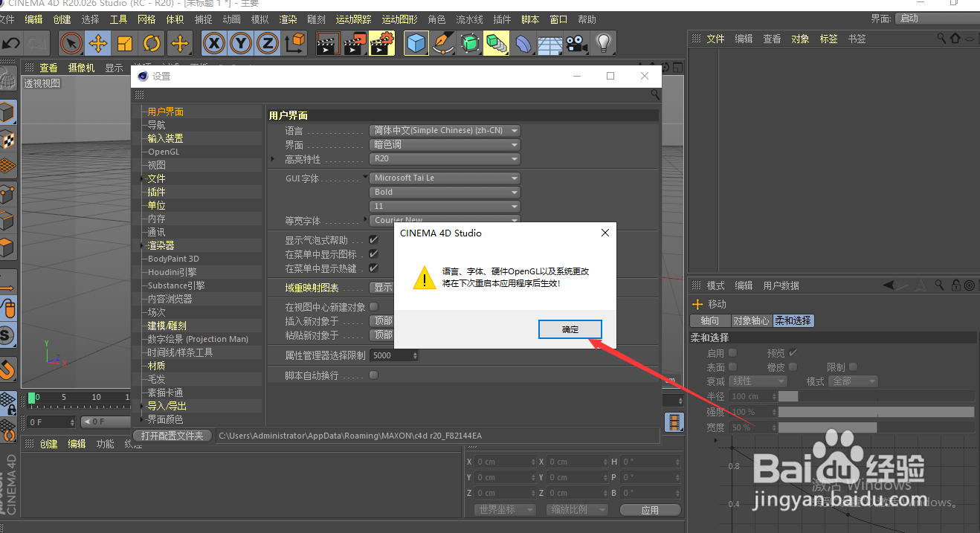Select the live selection arrow tool
The image size is (980, 533).
71,44
